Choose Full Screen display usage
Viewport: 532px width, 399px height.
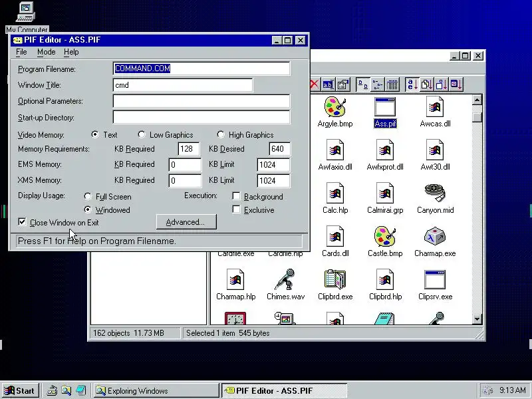88,196
